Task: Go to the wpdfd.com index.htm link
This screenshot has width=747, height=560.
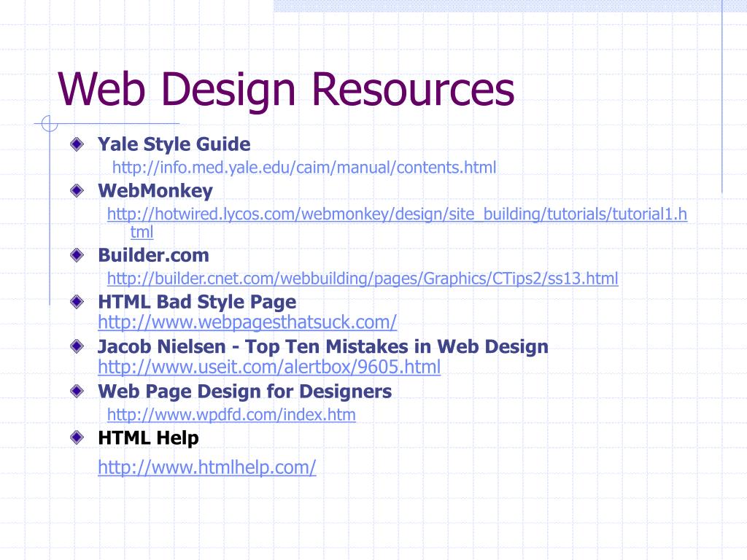Action: click(231, 415)
